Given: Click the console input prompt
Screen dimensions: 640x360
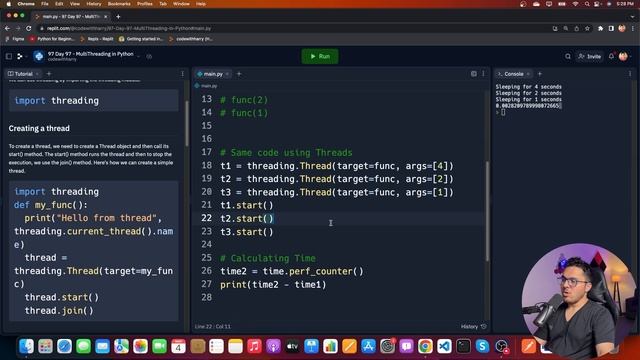Looking at the screenshot, I should tap(503, 112).
